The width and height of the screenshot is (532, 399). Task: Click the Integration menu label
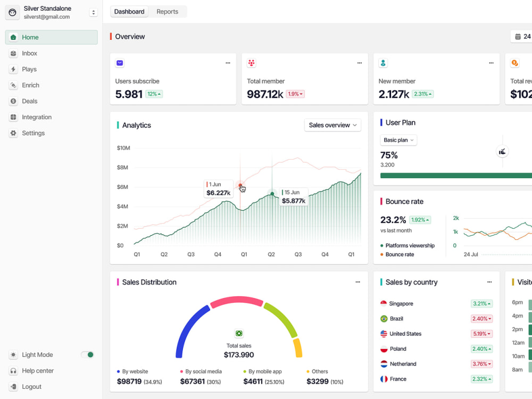(37, 117)
